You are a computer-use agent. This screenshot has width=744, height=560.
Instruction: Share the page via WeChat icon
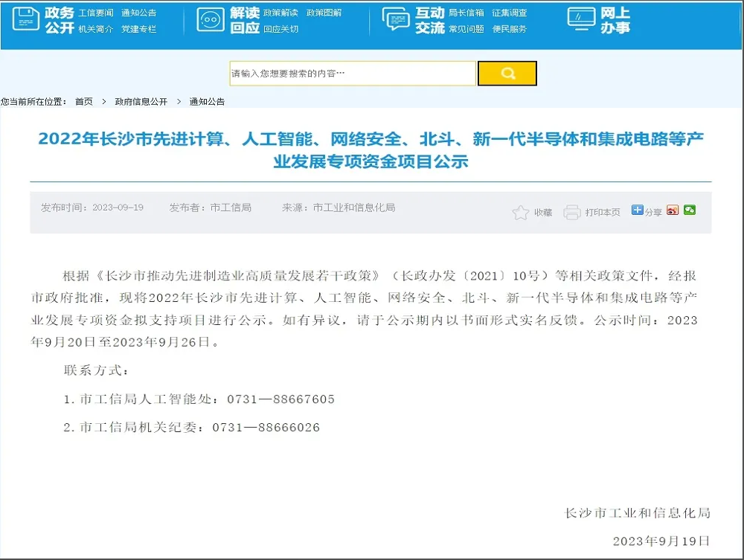(x=690, y=210)
